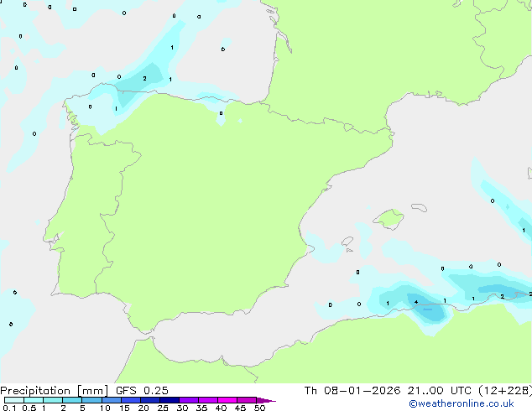Viewport: 532px width, 411px height.
Task: Click Ibiza island outline on map
Action: pos(347,242)
